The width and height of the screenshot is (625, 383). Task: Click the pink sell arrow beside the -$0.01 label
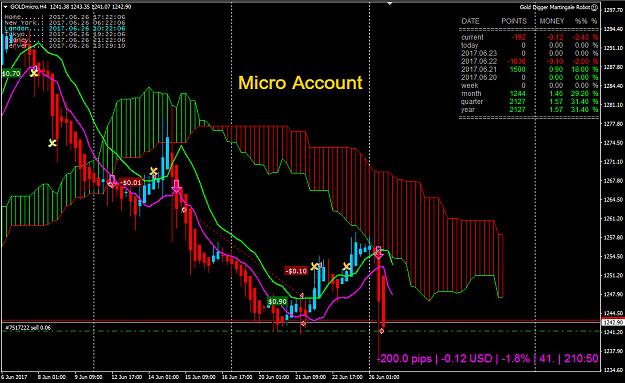click(x=112, y=181)
